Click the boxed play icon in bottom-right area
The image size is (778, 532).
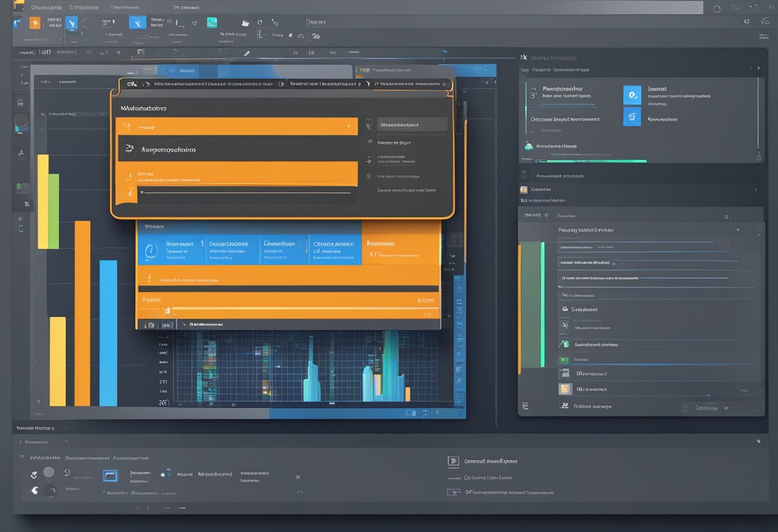pyautogui.click(x=454, y=460)
